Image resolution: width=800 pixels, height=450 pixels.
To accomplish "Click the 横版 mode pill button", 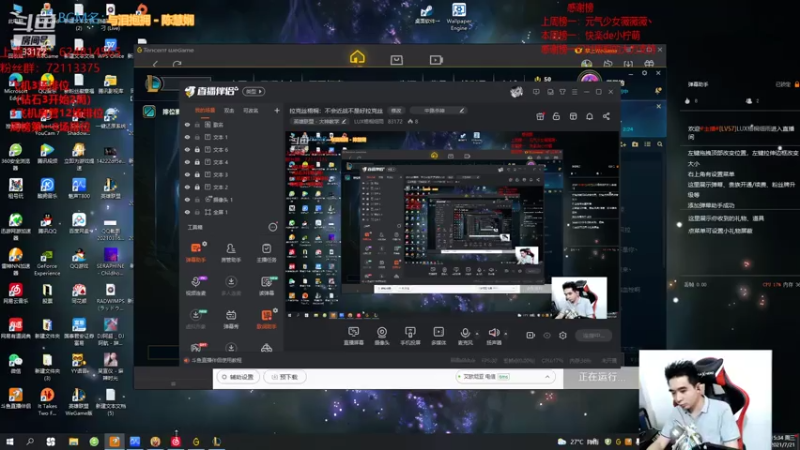I will point(254,91).
